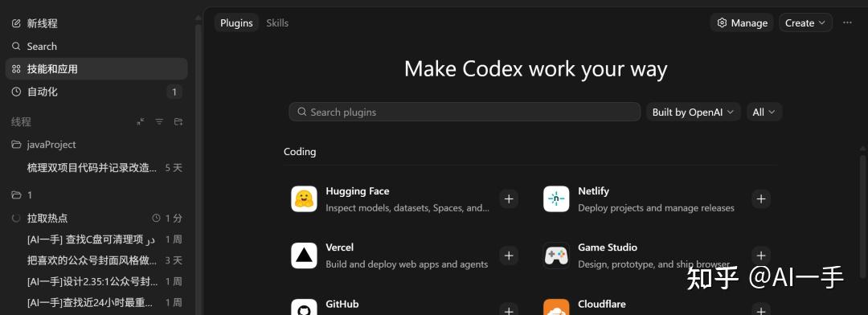Add the Game Studio plugin
This screenshot has height=315, width=868.
[761, 256]
